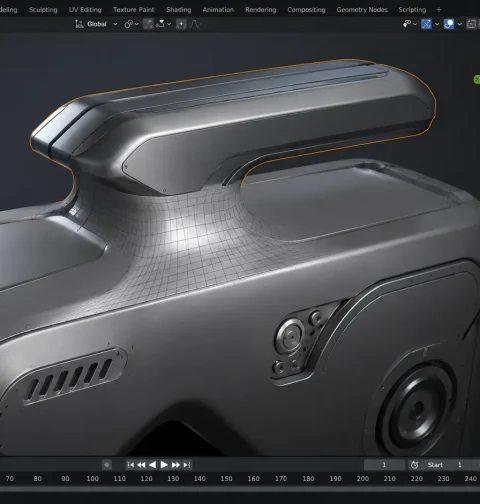
Task: Click the snap element icon in the header
Action: [x=160, y=24]
